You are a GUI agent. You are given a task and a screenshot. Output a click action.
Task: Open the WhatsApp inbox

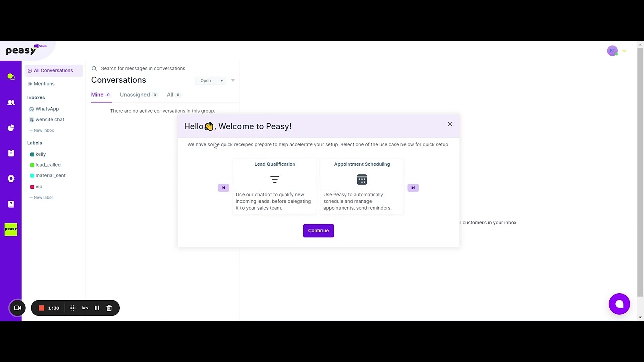tap(44, 109)
